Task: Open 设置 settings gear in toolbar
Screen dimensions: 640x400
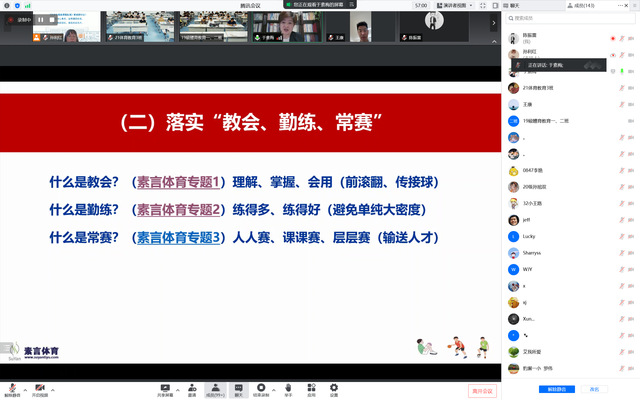Action: point(334,387)
